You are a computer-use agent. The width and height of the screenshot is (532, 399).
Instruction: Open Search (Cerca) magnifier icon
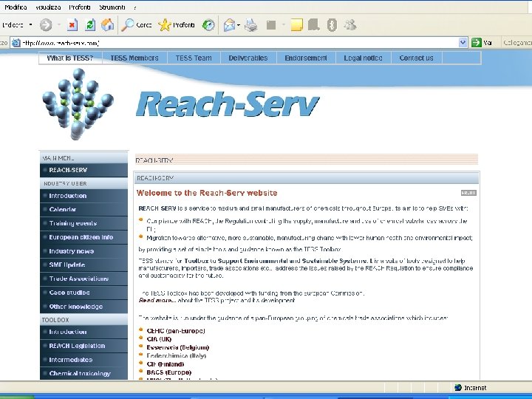[x=128, y=25]
